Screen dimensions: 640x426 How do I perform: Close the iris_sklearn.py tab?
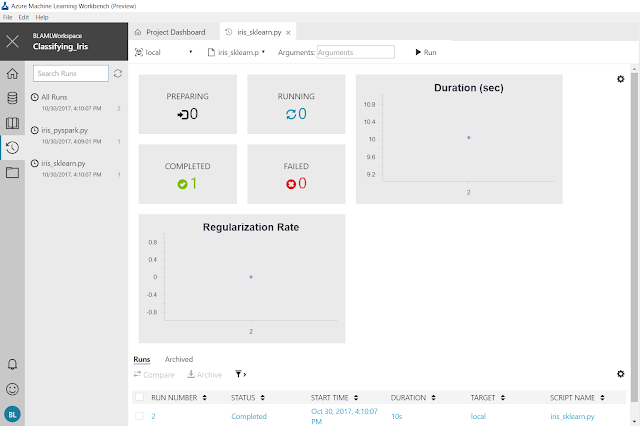288,33
